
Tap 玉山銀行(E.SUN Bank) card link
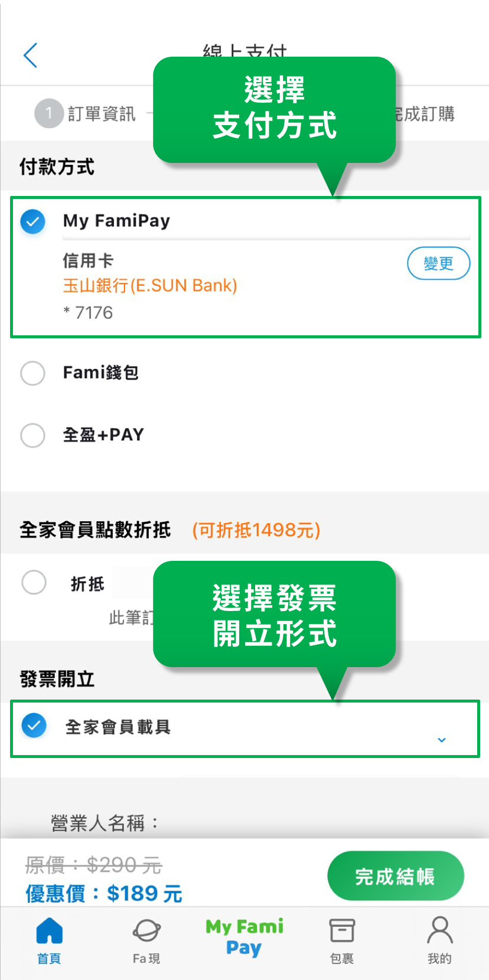click(150, 286)
